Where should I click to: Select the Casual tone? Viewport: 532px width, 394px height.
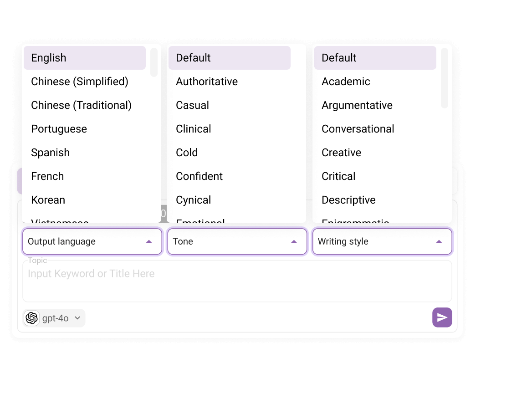point(192,105)
